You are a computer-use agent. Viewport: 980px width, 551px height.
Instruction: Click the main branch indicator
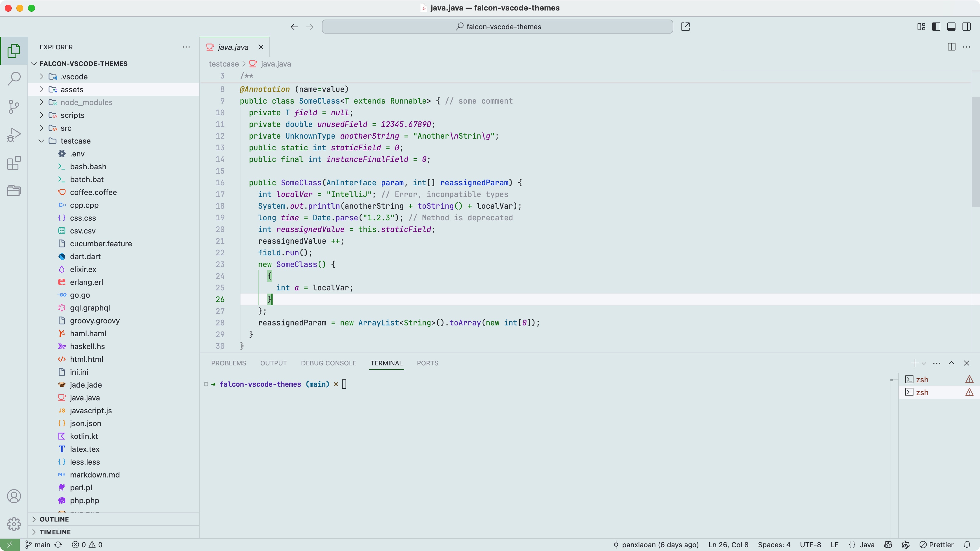click(x=38, y=545)
